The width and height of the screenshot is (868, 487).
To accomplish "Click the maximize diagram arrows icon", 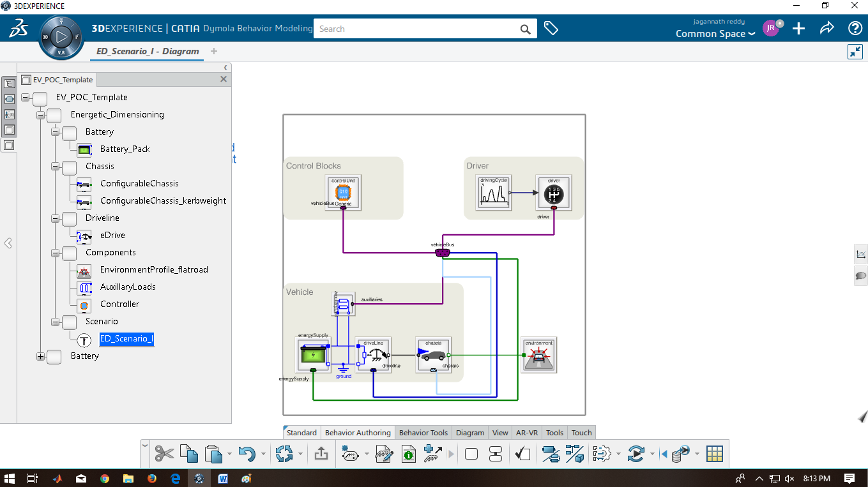I will tap(855, 52).
